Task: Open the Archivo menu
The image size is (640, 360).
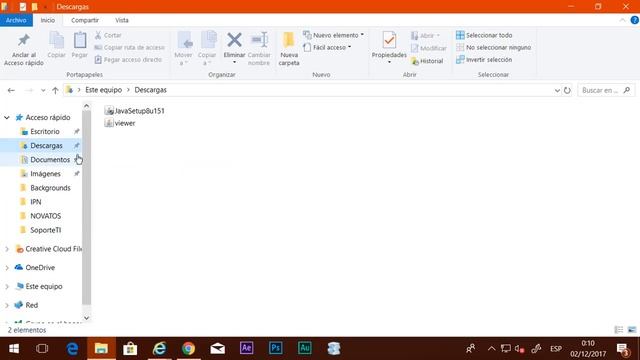Action: click(x=16, y=20)
